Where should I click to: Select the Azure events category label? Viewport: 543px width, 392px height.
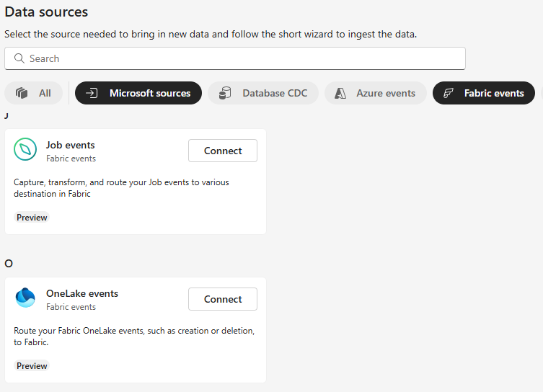386,93
